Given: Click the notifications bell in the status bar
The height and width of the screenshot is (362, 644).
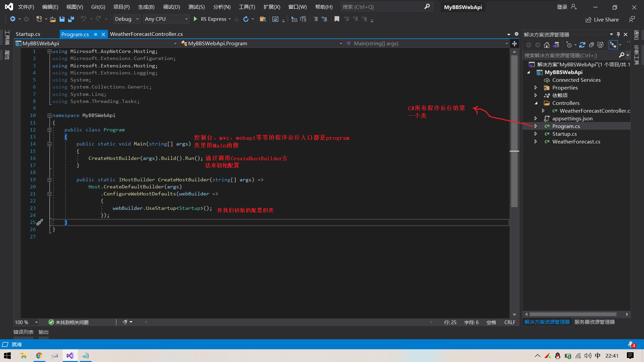Looking at the screenshot, I should point(632,345).
